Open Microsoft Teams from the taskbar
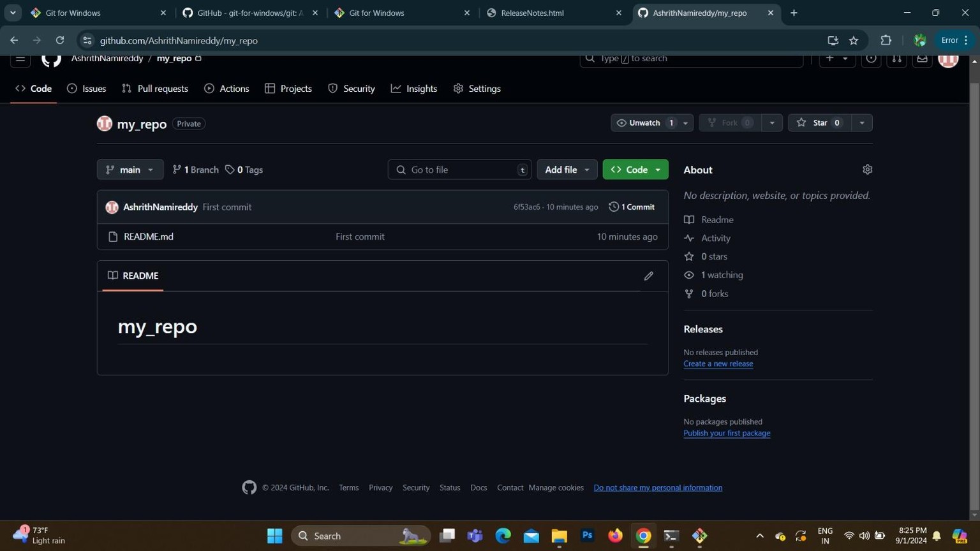This screenshot has height=551, width=980. pos(475,536)
